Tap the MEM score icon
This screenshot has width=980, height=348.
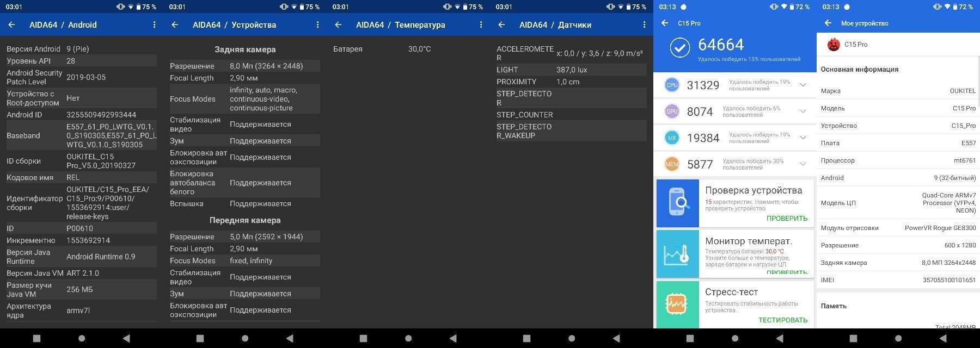pos(672,164)
